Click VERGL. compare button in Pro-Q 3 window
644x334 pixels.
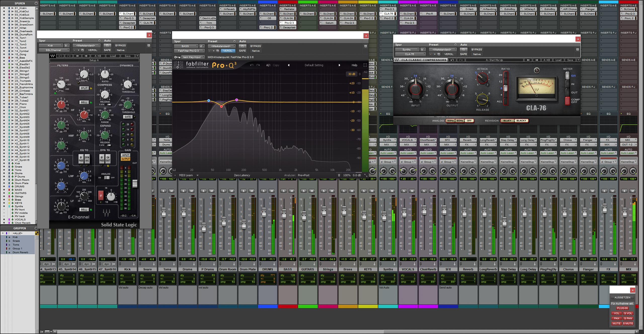[228, 51]
